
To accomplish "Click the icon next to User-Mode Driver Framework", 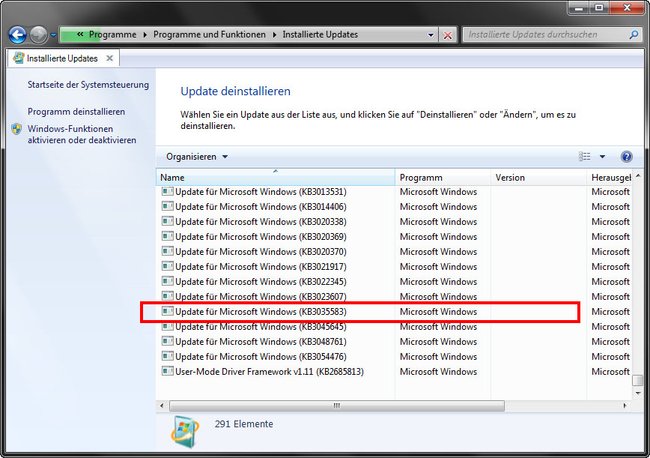I will 167,371.
